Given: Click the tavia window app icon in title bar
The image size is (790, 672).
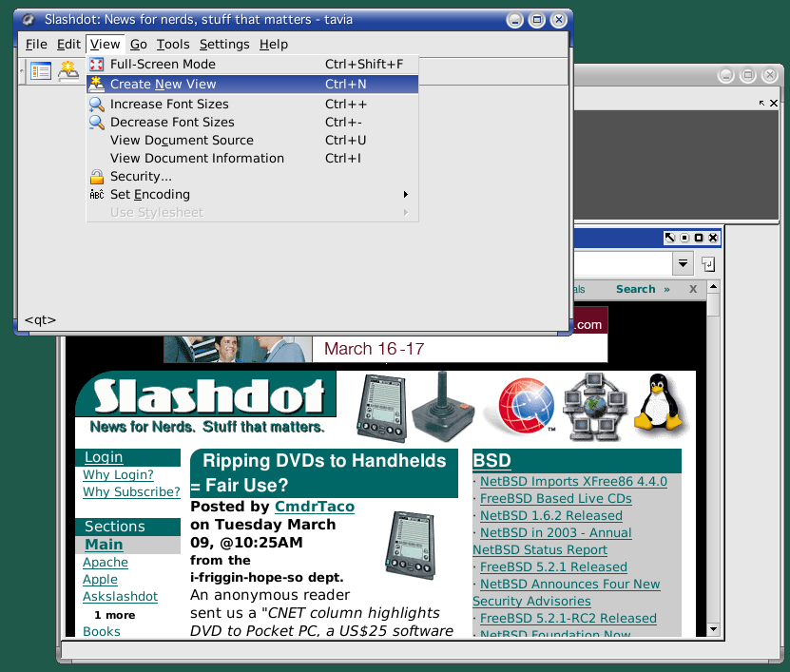Looking at the screenshot, I should pos(29,20).
